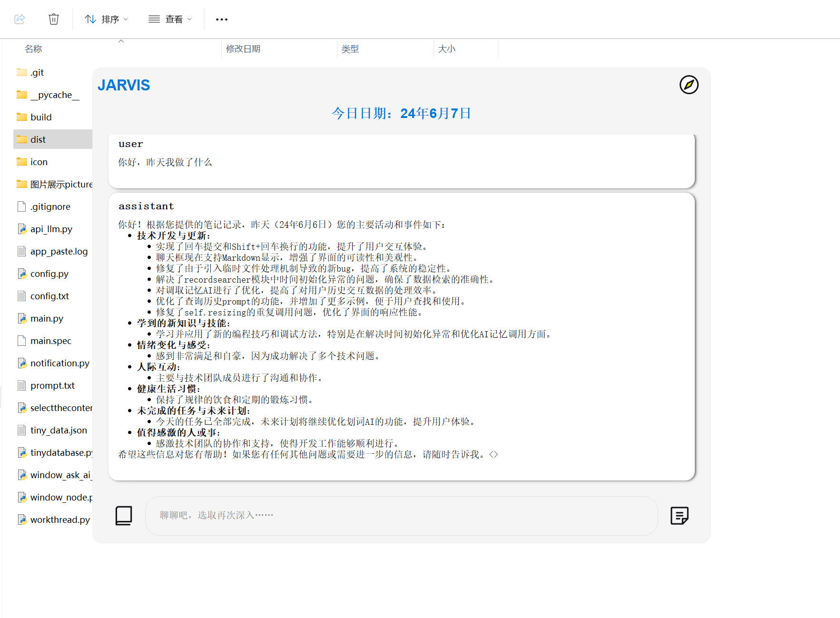Click the assistant label in reply card

pyautogui.click(x=146, y=206)
